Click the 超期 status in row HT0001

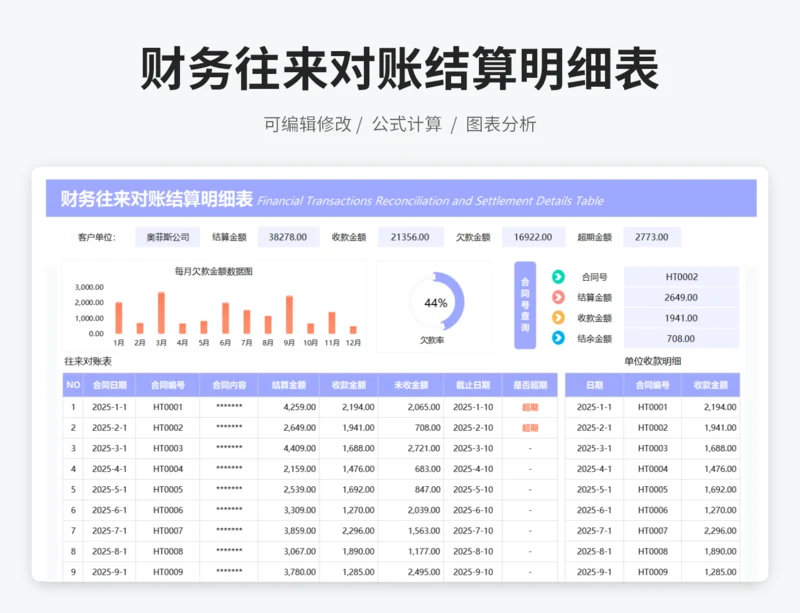click(x=530, y=407)
